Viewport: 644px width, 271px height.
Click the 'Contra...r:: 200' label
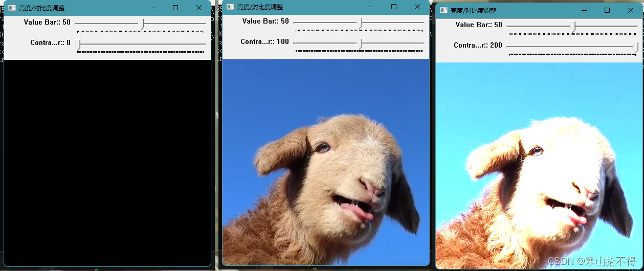click(478, 45)
